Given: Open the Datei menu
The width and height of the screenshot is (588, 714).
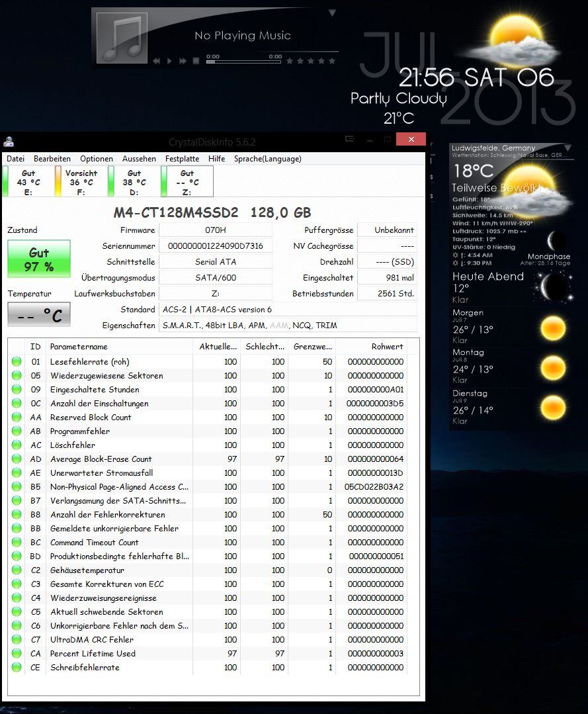Looking at the screenshot, I should click(15, 158).
